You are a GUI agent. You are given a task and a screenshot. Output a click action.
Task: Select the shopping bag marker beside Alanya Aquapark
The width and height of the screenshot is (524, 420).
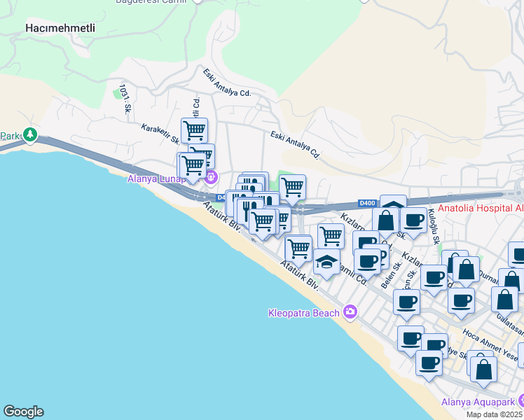pos(483,367)
